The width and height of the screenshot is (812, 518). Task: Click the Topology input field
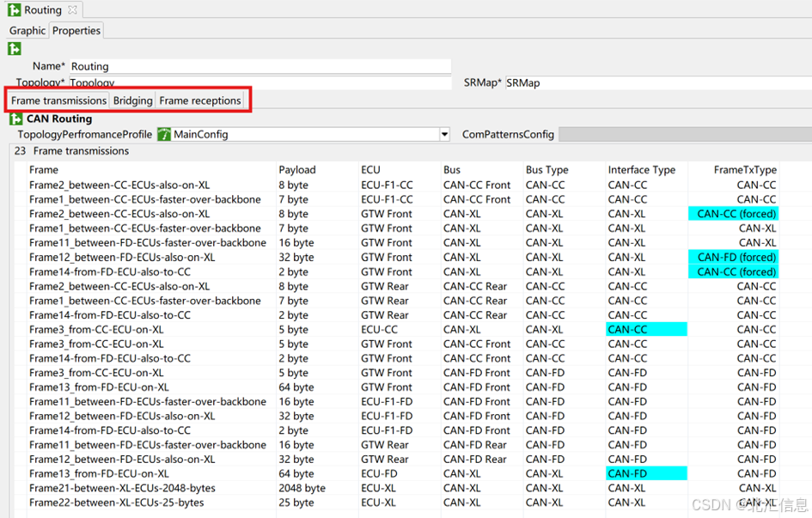260,82
